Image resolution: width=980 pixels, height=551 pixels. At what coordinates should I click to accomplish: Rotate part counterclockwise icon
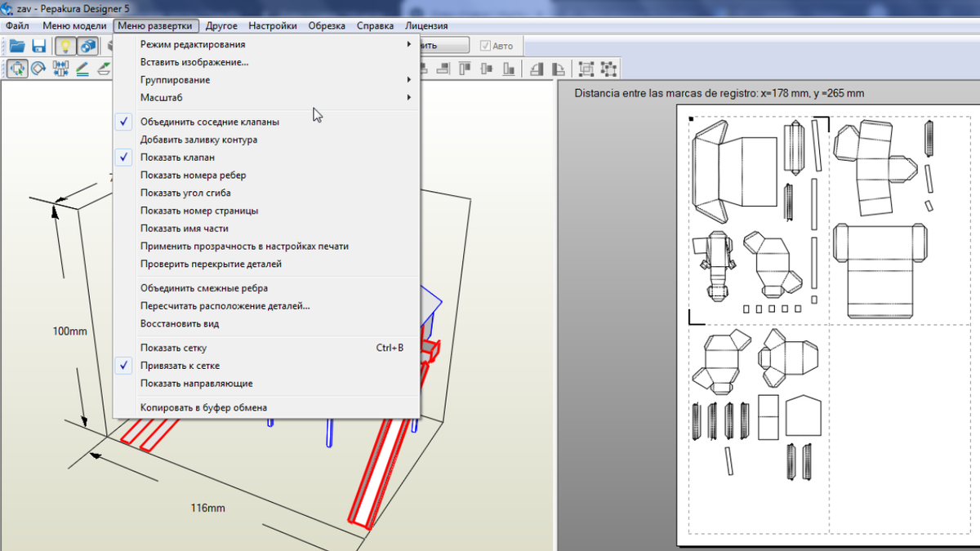click(x=537, y=69)
